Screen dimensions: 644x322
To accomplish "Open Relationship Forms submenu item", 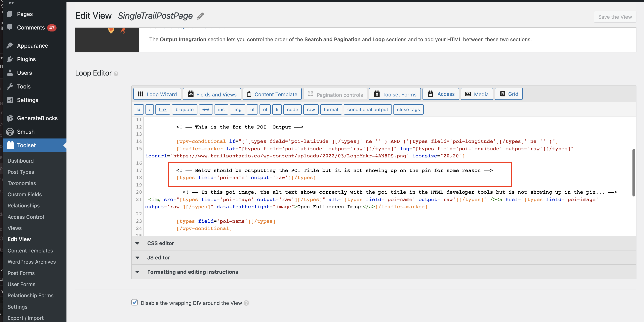I will (x=30, y=295).
